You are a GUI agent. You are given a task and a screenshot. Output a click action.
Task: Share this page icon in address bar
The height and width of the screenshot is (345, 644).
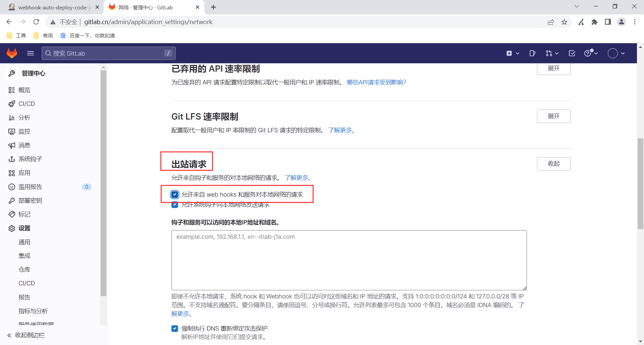coord(551,22)
